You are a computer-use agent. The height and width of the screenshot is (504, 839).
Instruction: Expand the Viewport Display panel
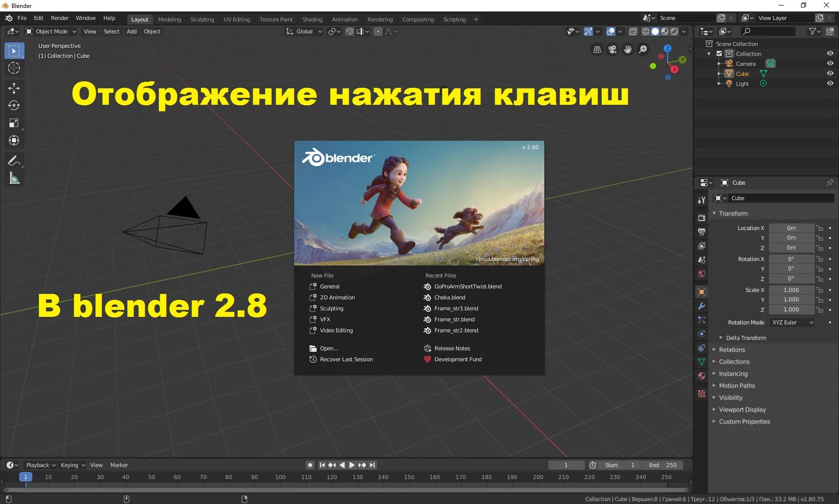742,410
